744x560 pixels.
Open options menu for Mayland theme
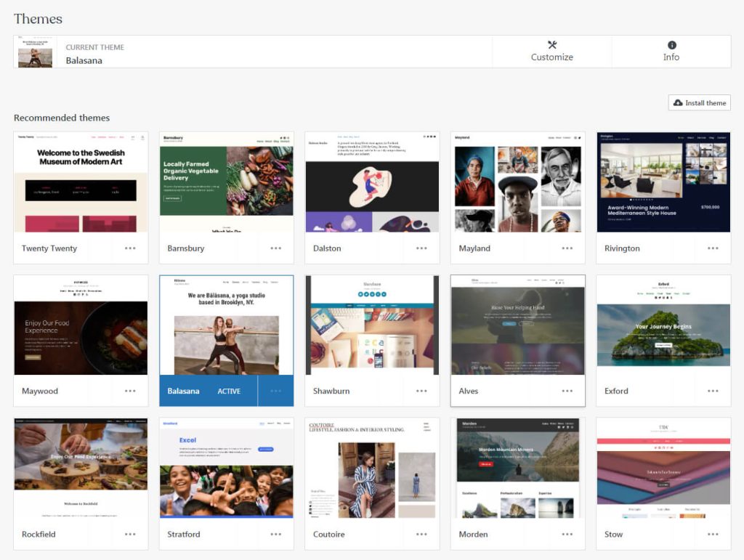click(567, 248)
